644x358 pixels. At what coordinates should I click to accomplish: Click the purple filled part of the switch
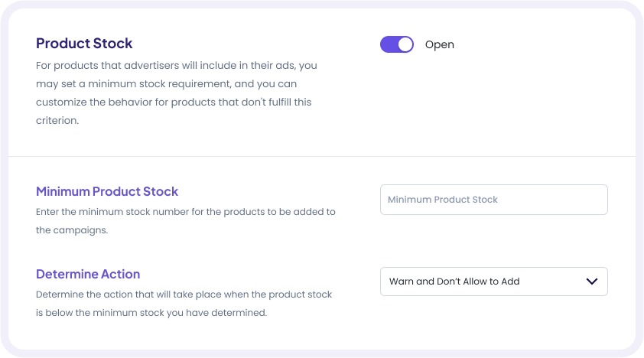[389, 44]
